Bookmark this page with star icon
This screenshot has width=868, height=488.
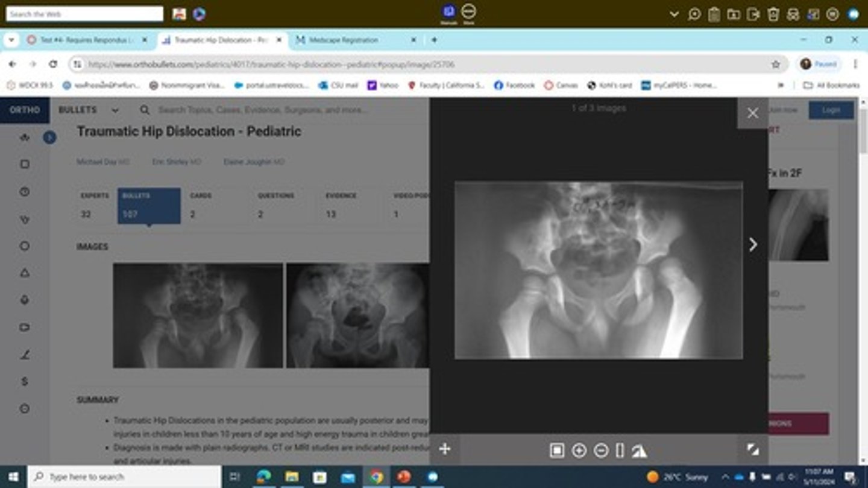pyautogui.click(x=776, y=65)
